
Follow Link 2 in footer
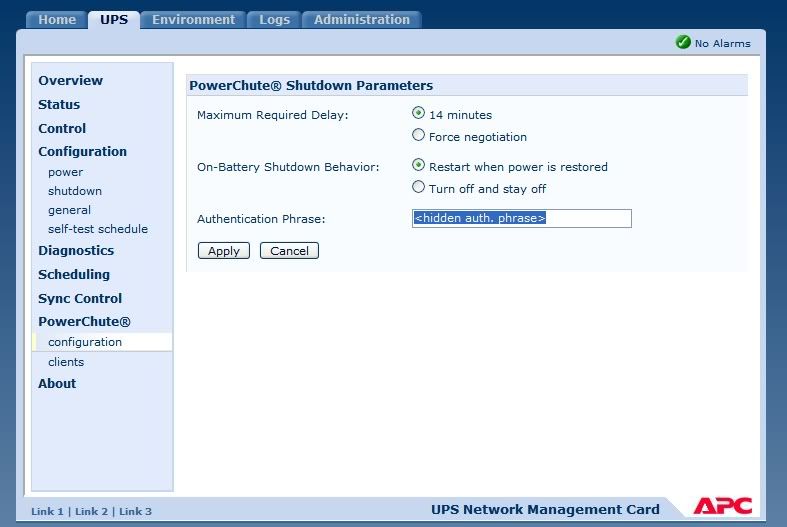(x=91, y=511)
